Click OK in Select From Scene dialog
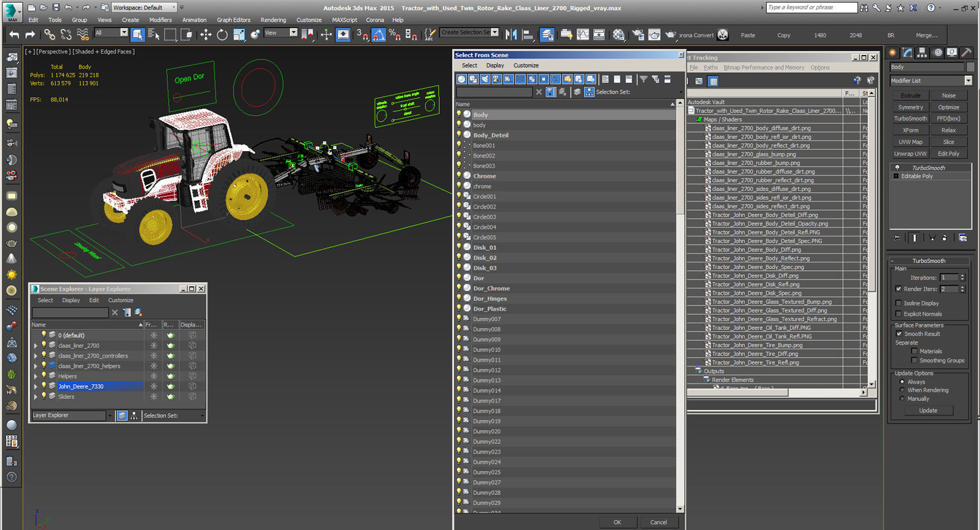 click(617, 522)
